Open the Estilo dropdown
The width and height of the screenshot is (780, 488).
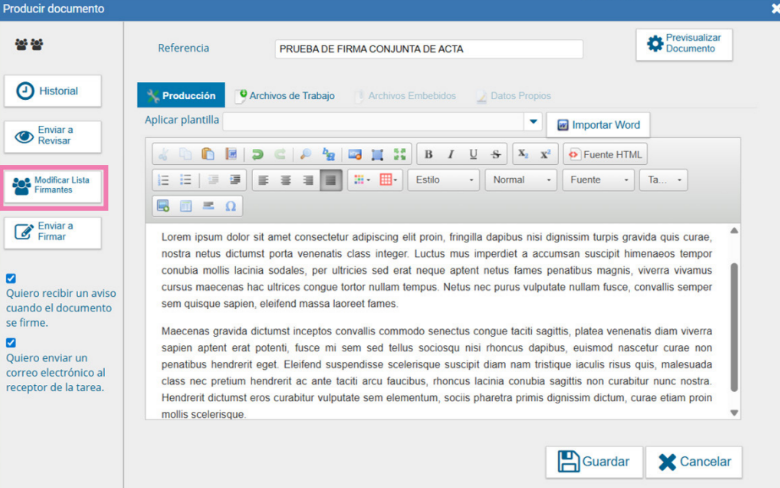(x=444, y=180)
